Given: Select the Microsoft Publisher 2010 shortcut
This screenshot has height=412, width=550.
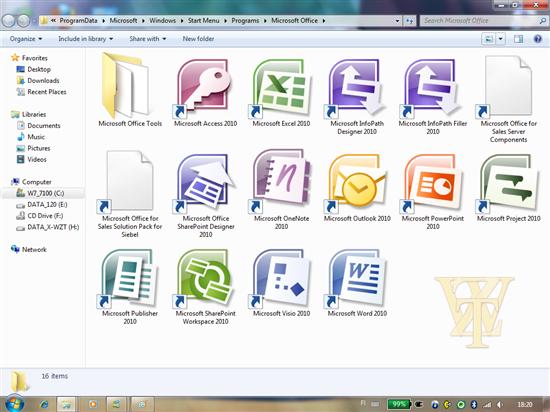Looking at the screenshot, I should (130, 286).
